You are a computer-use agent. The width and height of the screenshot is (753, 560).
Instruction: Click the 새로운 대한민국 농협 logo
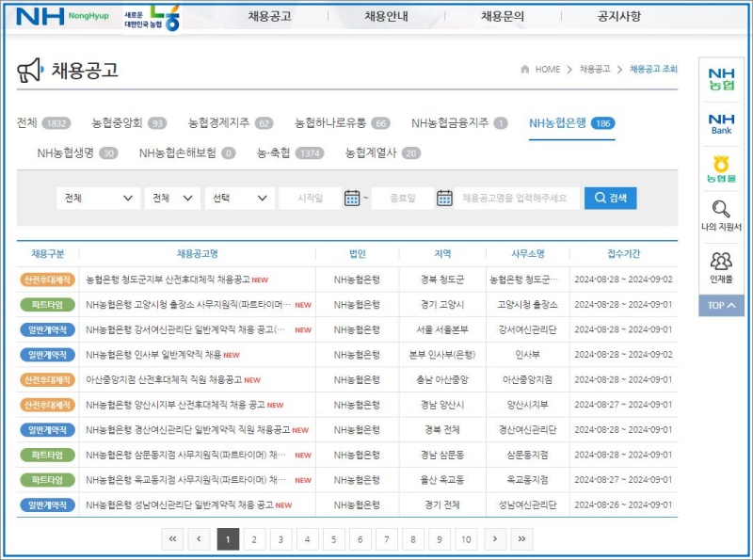pos(152,19)
